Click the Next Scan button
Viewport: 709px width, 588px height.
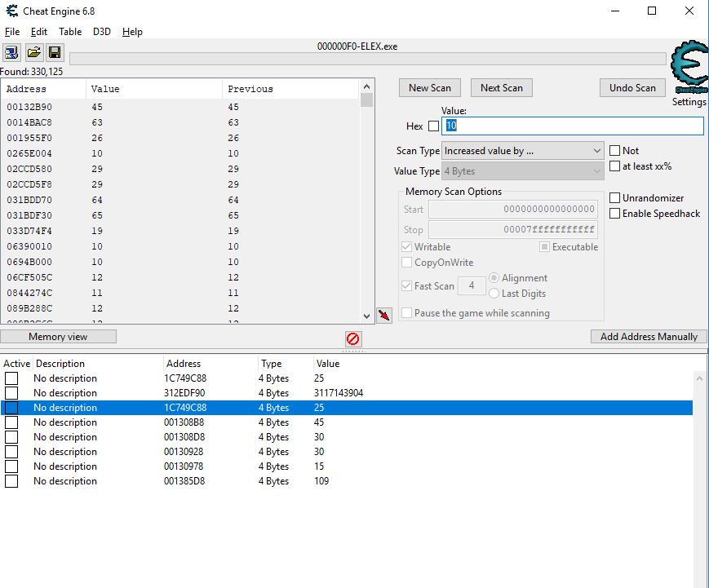tap(501, 87)
